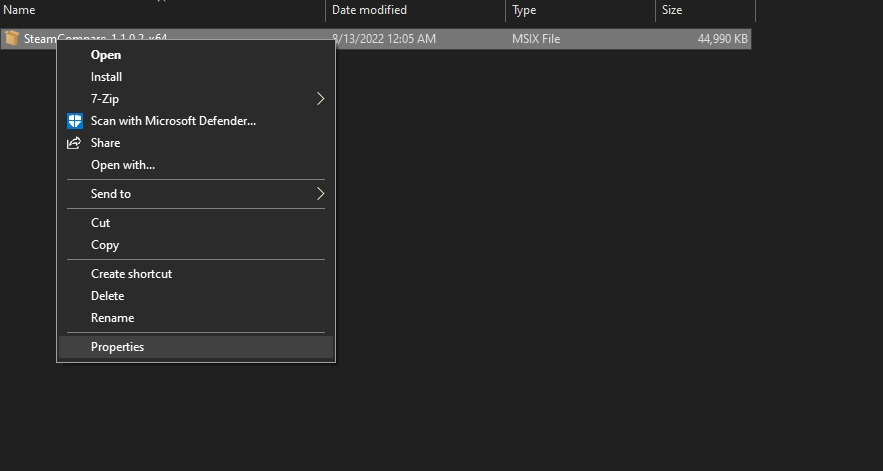Viewport: 883px width, 471px height.
Task: Click the Share arrow icon
Action: click(74, 143)
